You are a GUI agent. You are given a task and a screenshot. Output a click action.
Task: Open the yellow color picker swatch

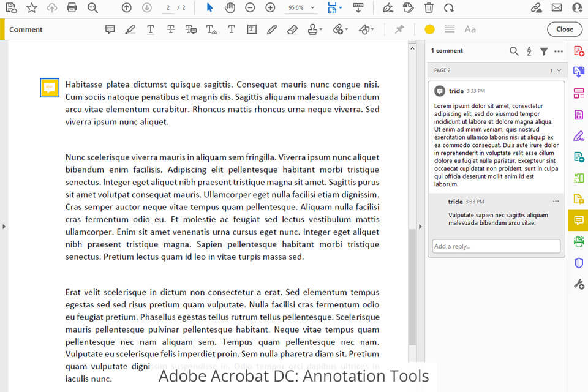point(429,29)
